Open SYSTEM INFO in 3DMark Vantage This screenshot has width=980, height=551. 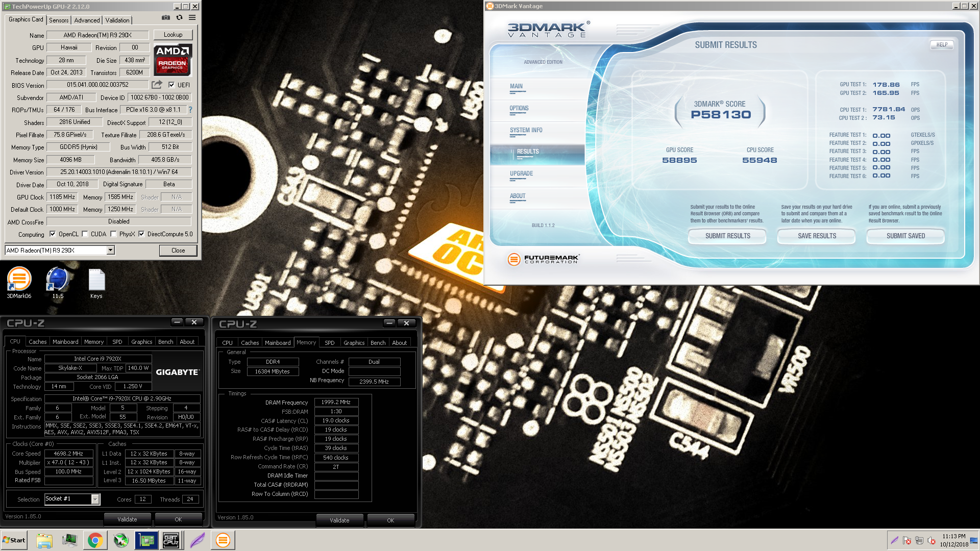(526, 130)
